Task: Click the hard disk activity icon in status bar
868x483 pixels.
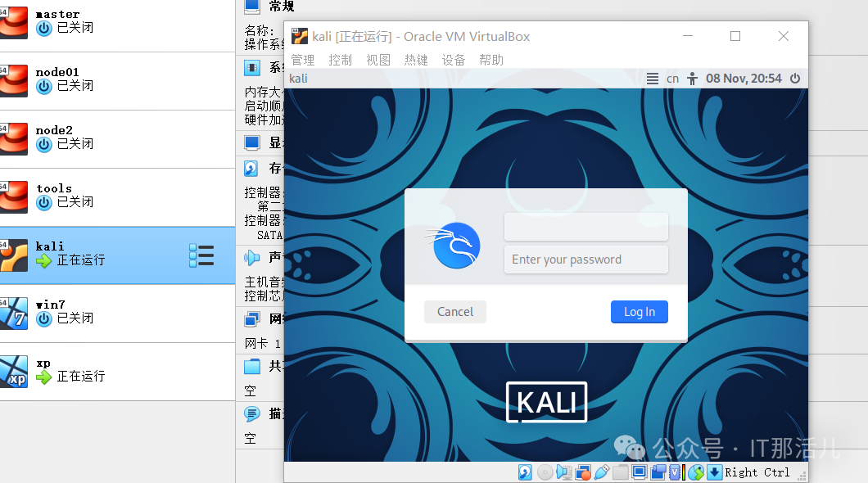Action: click(525, 472)
